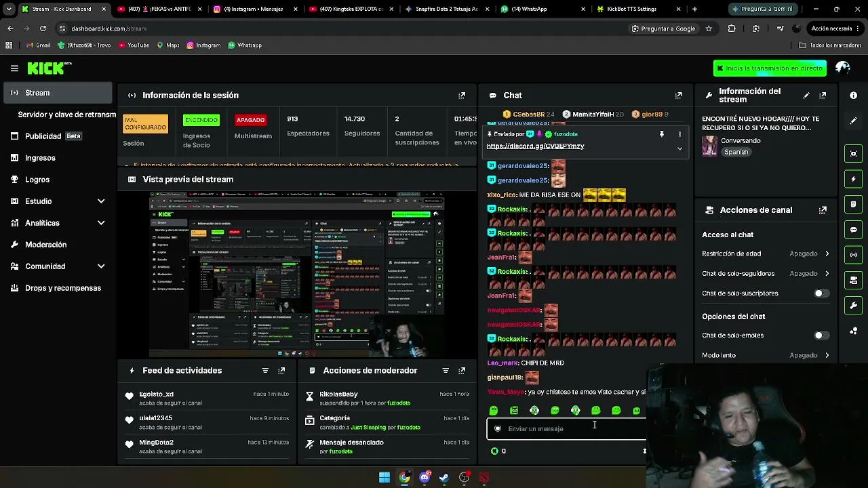This screenshot has height=488, width=868.
Task: Click the Kick logo
Action: (49, 68)
